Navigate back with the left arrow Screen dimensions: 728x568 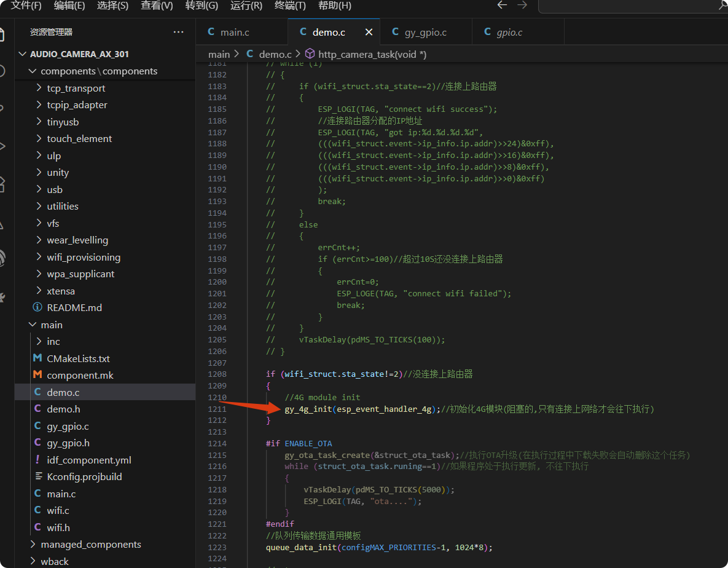502,6
